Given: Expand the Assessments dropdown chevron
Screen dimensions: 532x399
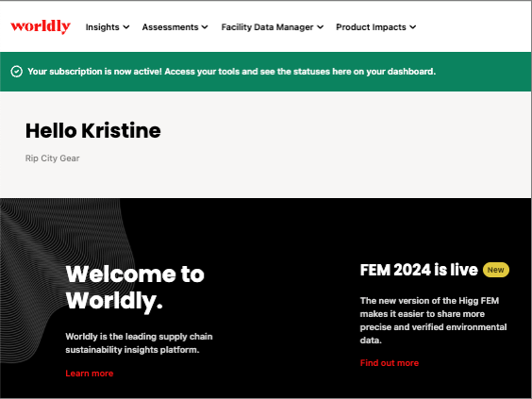Looking at the screenshot, I should click(x=205, y=27).
